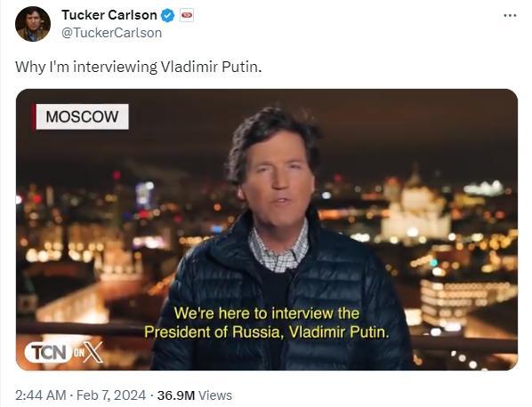Open Tucker Carlson's profile avatar
Viewport: 532px width, 407px height.
click(x=33, y=24)
